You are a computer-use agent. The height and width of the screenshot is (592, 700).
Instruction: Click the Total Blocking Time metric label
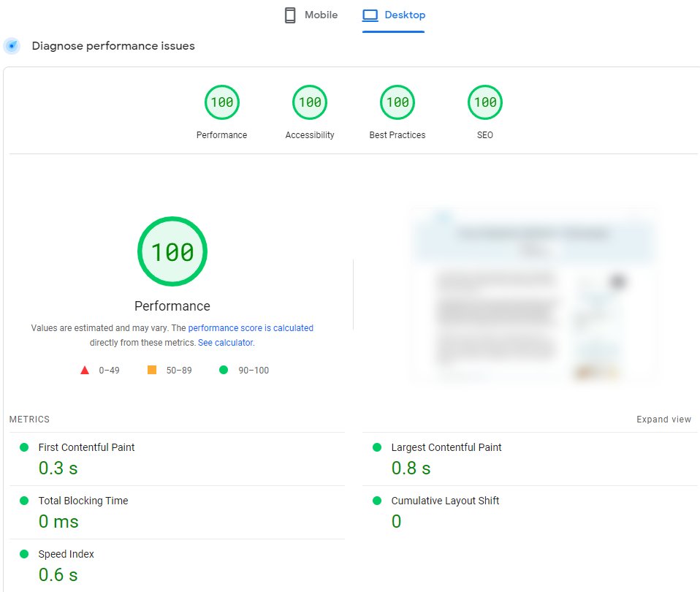pos(83,501)
